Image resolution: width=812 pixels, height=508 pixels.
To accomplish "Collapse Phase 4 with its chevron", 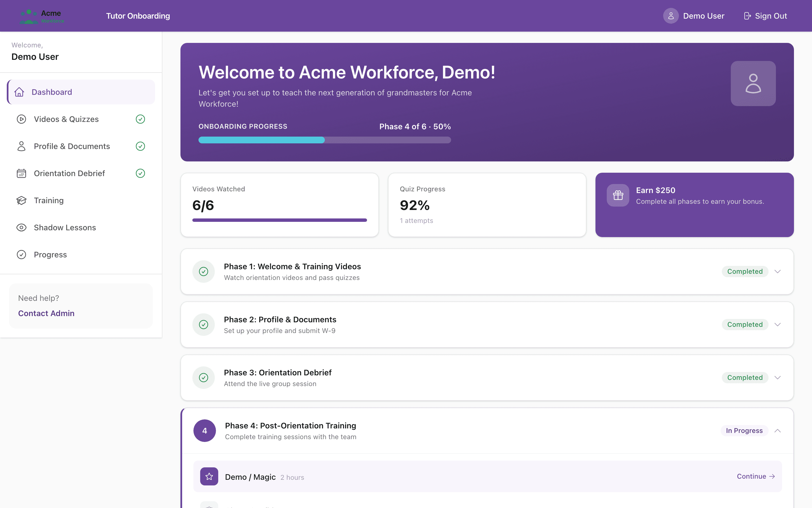I will point(777,431).
